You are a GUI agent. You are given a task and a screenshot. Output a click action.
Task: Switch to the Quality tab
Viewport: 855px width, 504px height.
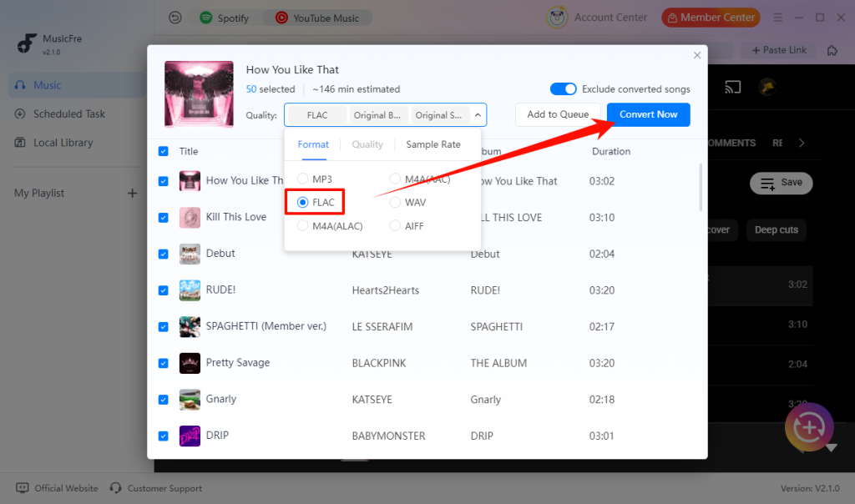point(367,144)
